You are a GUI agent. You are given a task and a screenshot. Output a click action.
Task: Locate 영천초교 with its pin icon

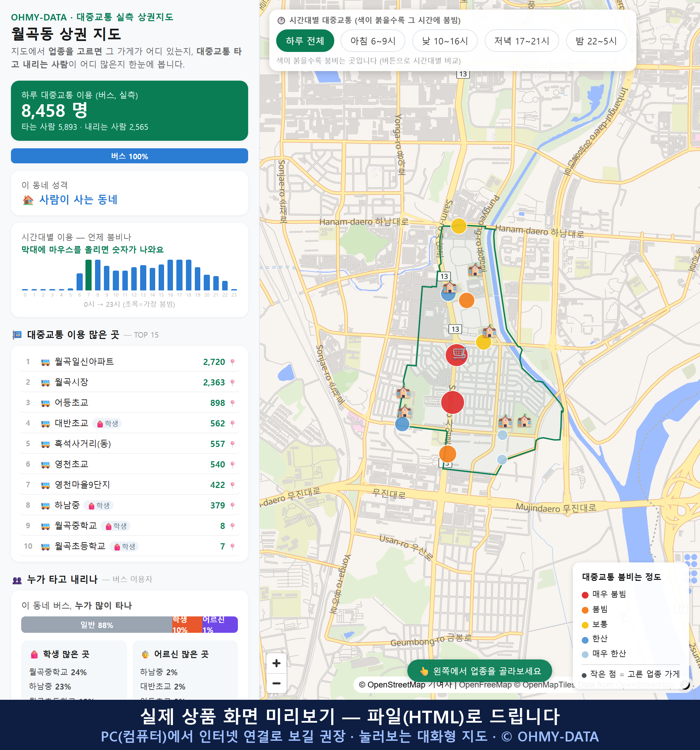click(232, 464)
